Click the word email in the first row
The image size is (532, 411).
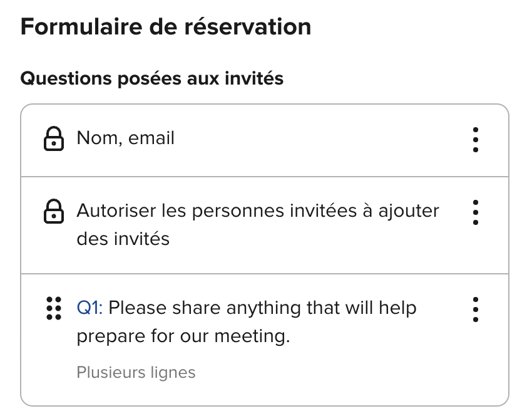[x=151, y=138]
